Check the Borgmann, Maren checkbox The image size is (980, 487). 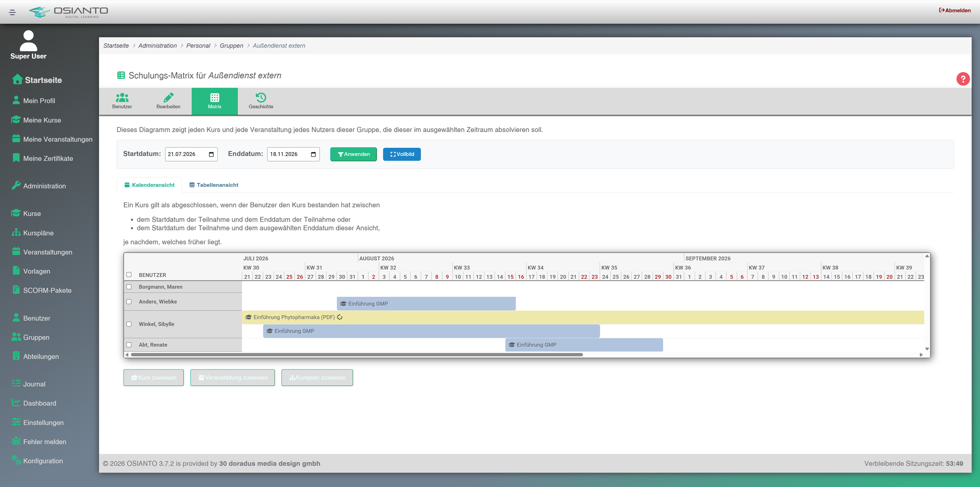coord(129,287)
